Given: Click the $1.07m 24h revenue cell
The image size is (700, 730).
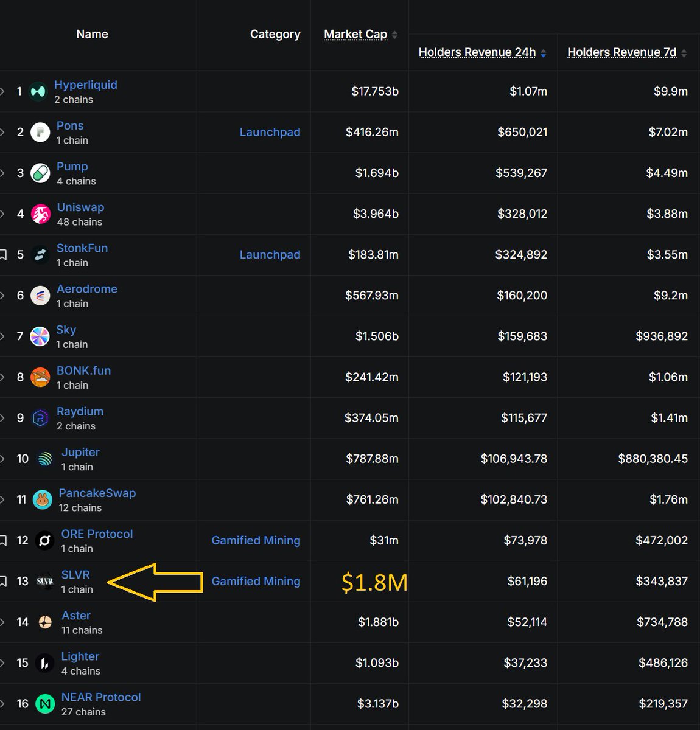Looking at the screenshot, I should click(x=528, y=91).
